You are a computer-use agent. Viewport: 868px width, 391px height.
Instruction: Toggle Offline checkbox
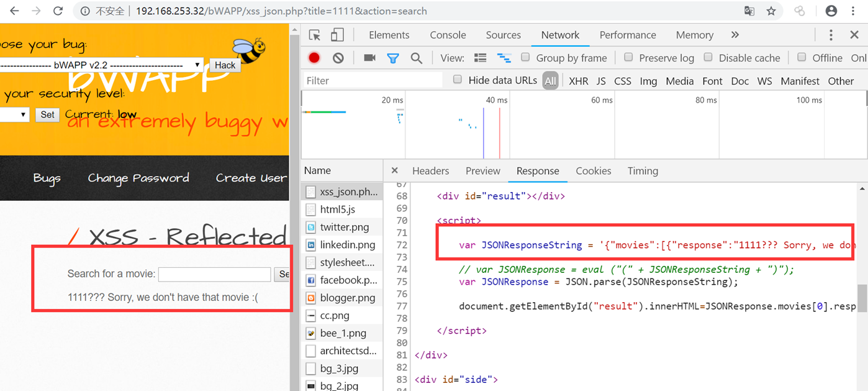click(x=802, y=57)
